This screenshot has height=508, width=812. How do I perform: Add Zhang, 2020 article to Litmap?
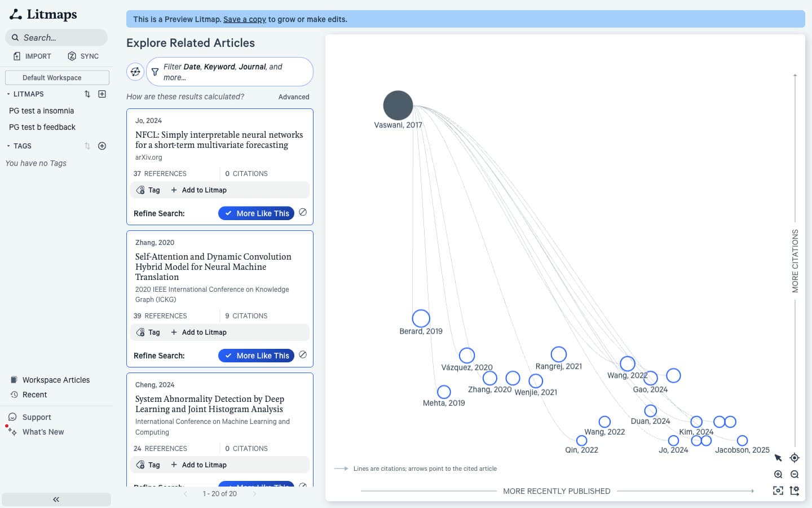coord(198,332)
